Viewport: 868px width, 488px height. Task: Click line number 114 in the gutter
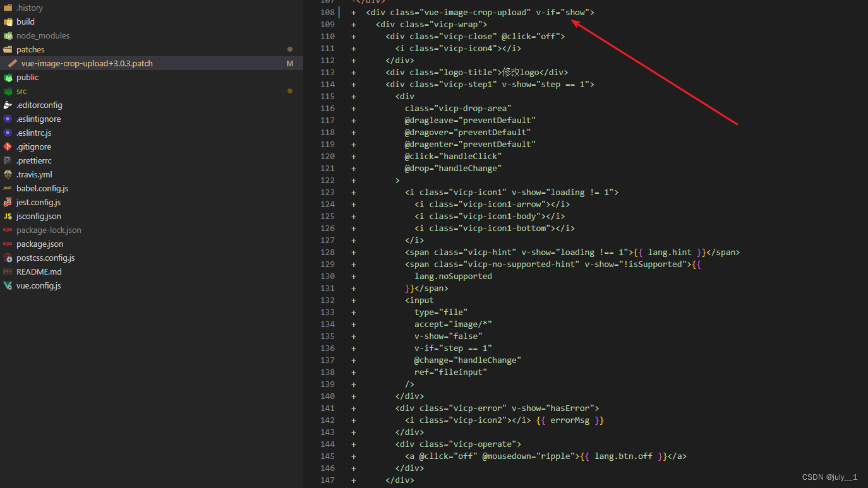(327, 85)
